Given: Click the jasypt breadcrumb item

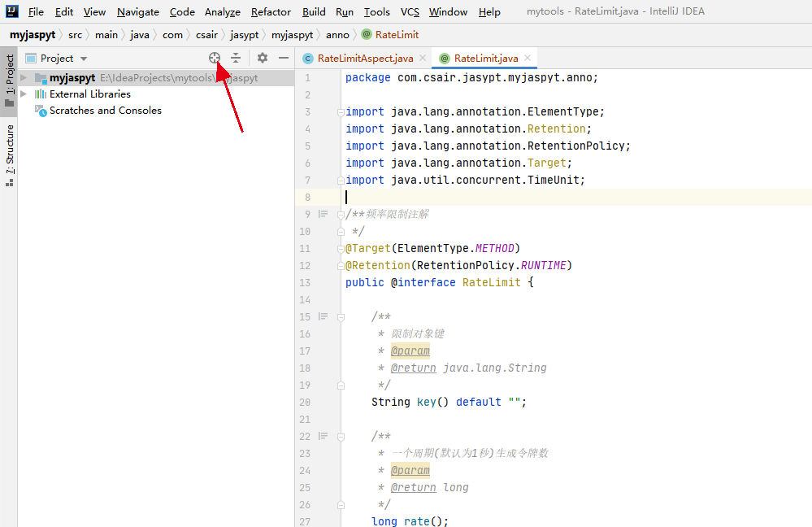Looking at the screenshot, I should 245,35.
